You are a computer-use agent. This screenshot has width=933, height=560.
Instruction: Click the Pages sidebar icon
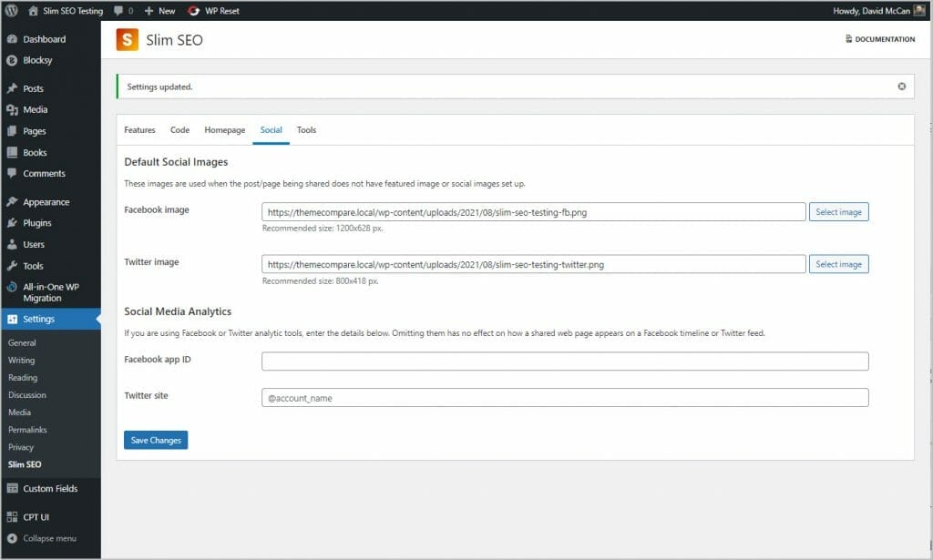12,131
